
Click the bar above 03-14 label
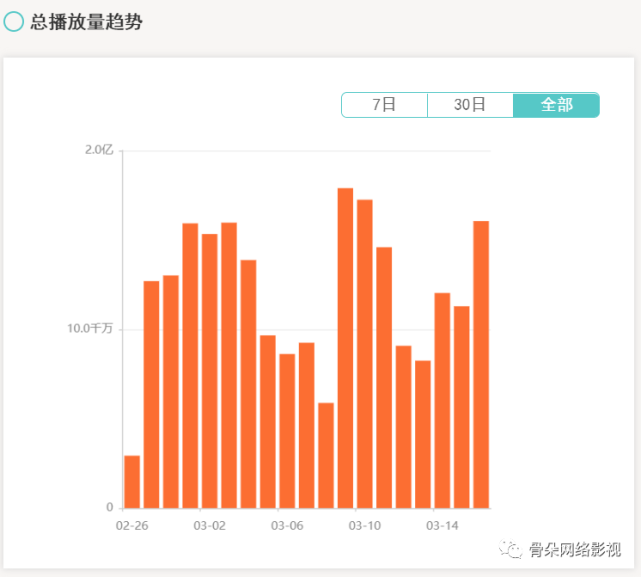(x=442, y=400)
